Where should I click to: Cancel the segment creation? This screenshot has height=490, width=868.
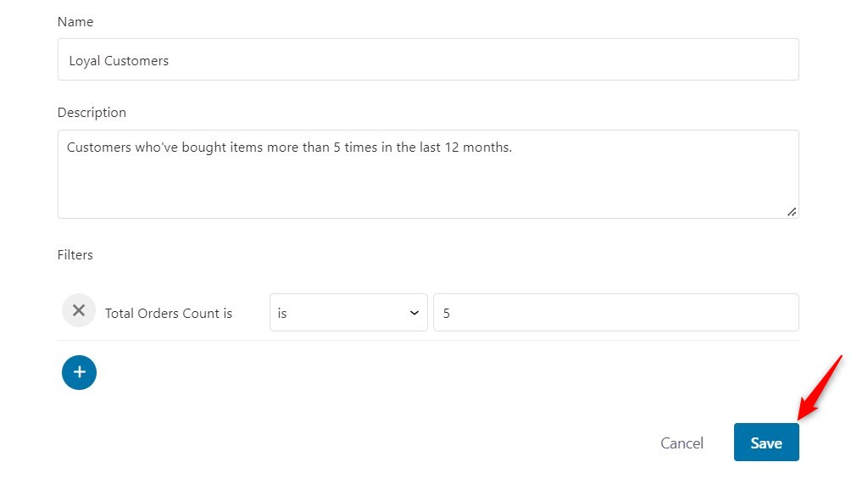coord(682,443)
